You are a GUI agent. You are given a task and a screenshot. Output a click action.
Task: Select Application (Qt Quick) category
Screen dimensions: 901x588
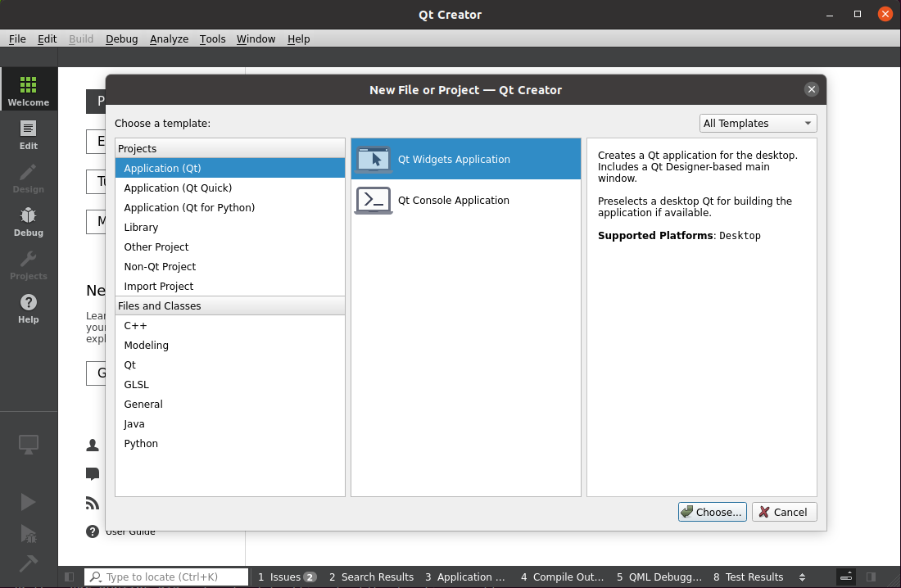point(230,188)
